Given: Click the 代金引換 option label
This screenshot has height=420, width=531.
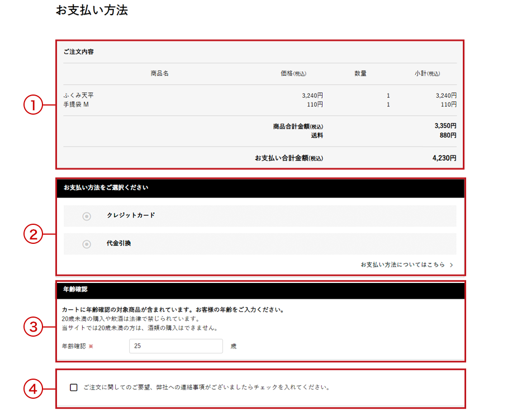Looking at the screenshot, I should click(x=118, y=244).
